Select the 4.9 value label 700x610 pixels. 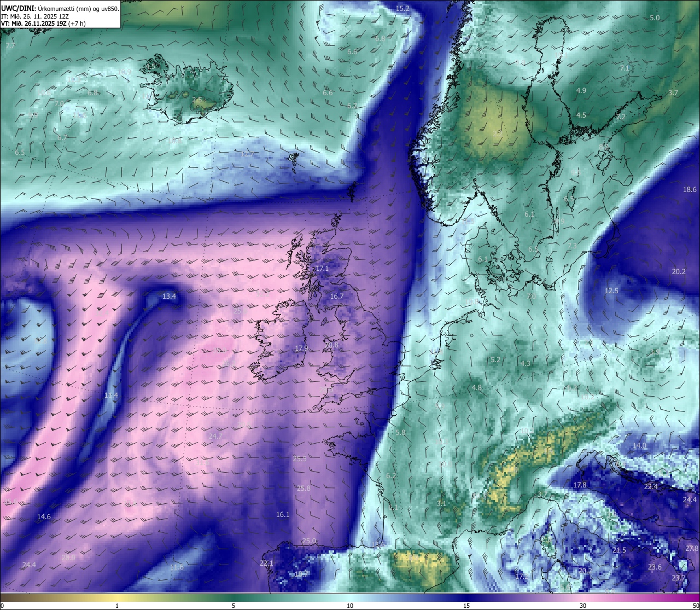[581, 90]
